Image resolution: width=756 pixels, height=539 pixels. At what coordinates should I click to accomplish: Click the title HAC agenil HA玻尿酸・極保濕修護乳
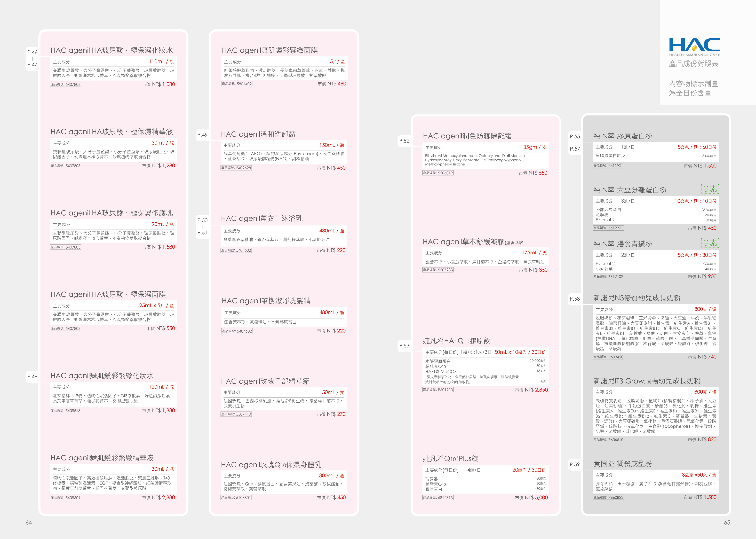point(112,213)
